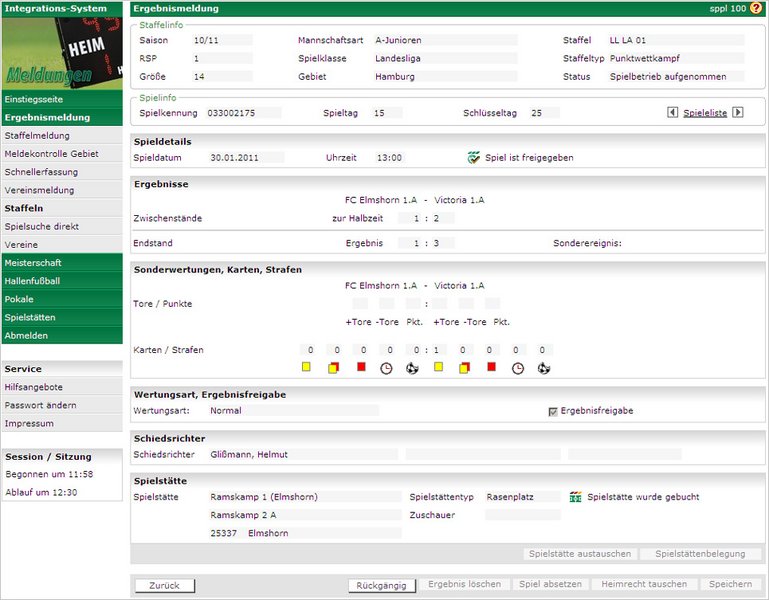Click home team's yellow card icon
The height and width of the screenshot is (600, 769).
pyautogui.click(x=306, y=368)
